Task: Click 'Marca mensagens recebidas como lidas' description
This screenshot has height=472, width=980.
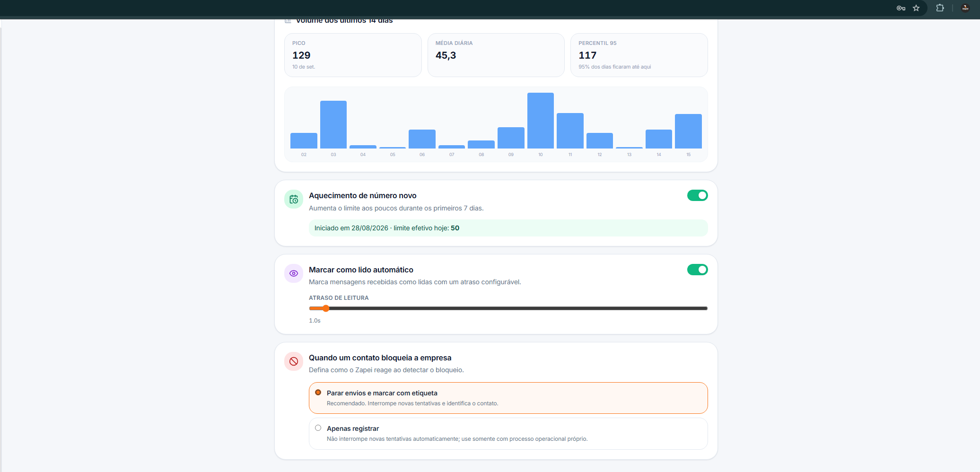Action: (415, 282)
